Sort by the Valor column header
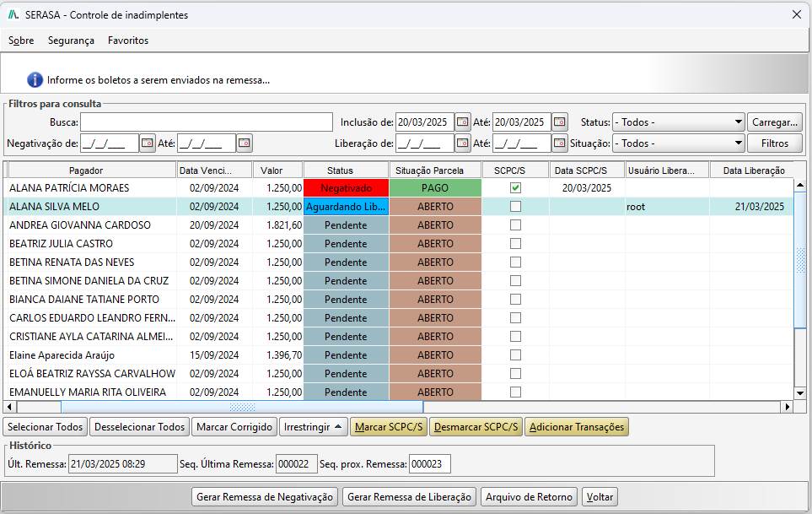Image resolution: width=812 pixels, height=514 pixels. [277, 170]
